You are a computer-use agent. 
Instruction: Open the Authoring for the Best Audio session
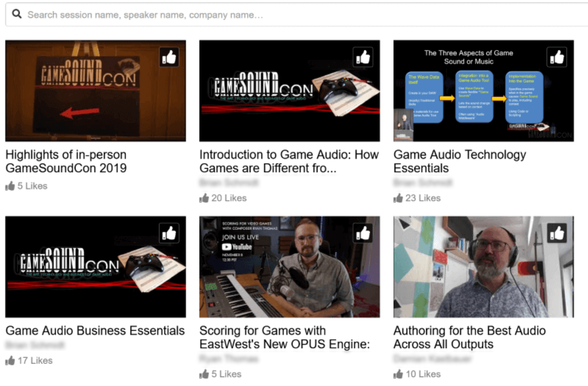(x=470, y=337)
